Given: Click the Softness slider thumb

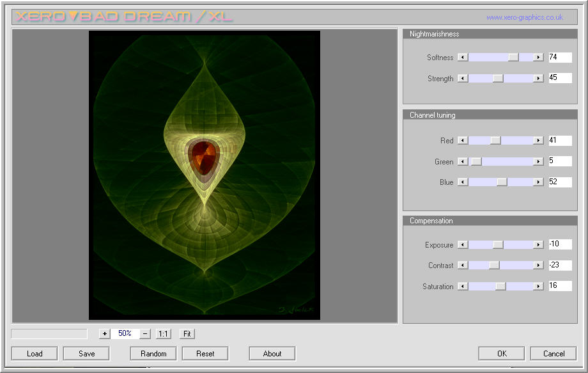Looking at the screenshot, I should click(513, 58).
